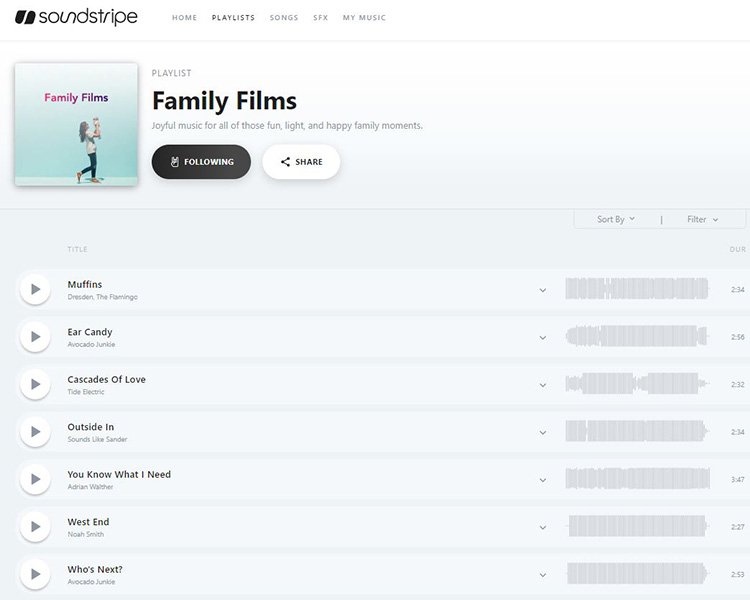The image size is (750, 600).
Task: Open the Cascades Of Love title
Action: tap(107, 379)
